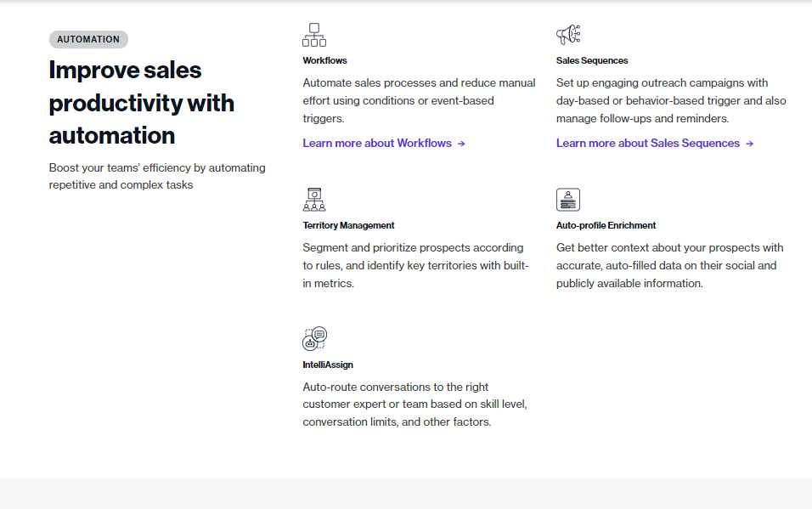
Task: Click the Workflows hierarchy diagram icon
Action: pos(314,35)
